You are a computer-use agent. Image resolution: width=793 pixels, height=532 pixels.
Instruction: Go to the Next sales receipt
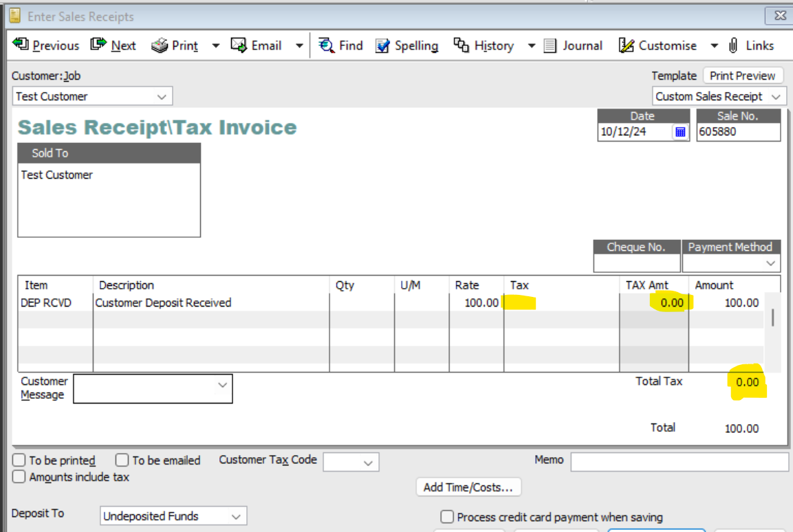point(113,45)
